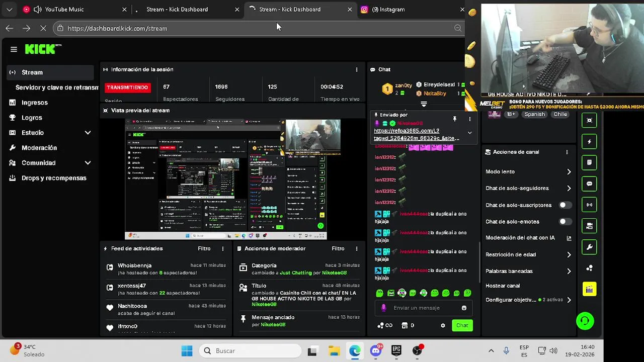Click the three-dots points side icon
The width and height of the screenshot is (644, 362).
(590, 268)
